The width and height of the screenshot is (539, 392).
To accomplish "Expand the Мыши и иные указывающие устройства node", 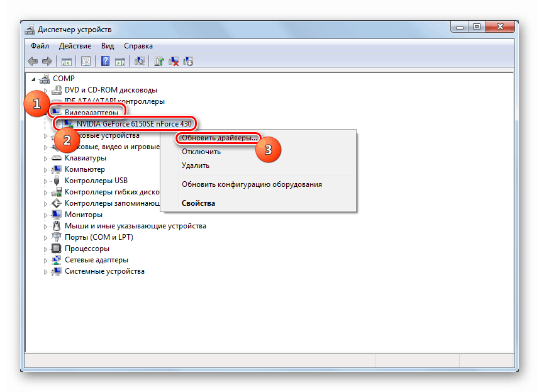I will [x=45, y=227].
